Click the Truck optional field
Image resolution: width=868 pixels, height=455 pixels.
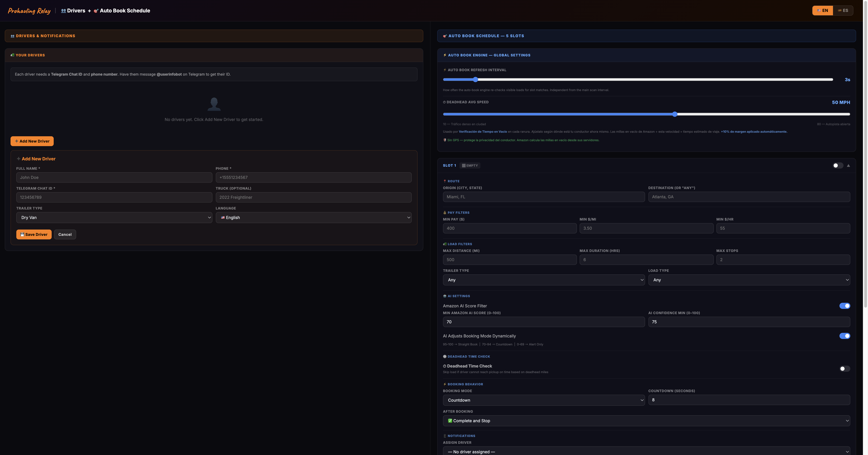tap(314, 197)
